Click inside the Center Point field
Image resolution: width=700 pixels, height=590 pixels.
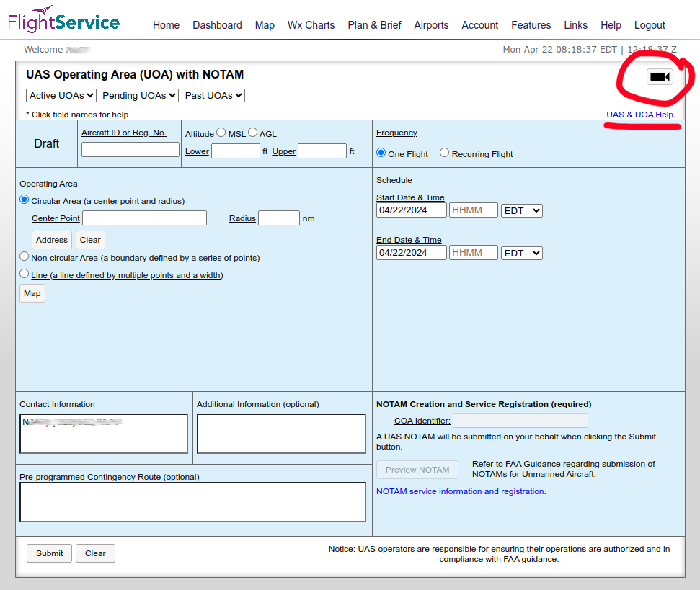click(144, 218)
